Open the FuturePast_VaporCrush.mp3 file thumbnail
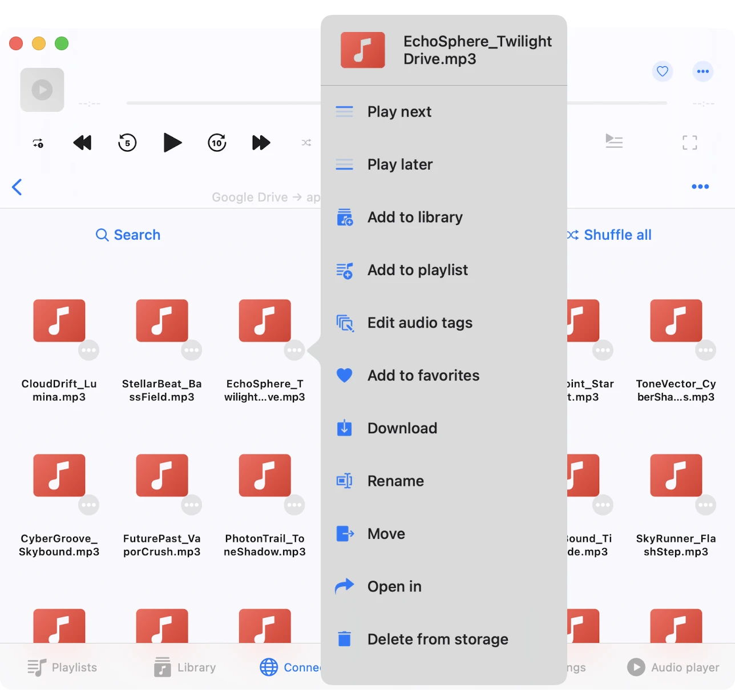The image size is (735, 700). 162,475
